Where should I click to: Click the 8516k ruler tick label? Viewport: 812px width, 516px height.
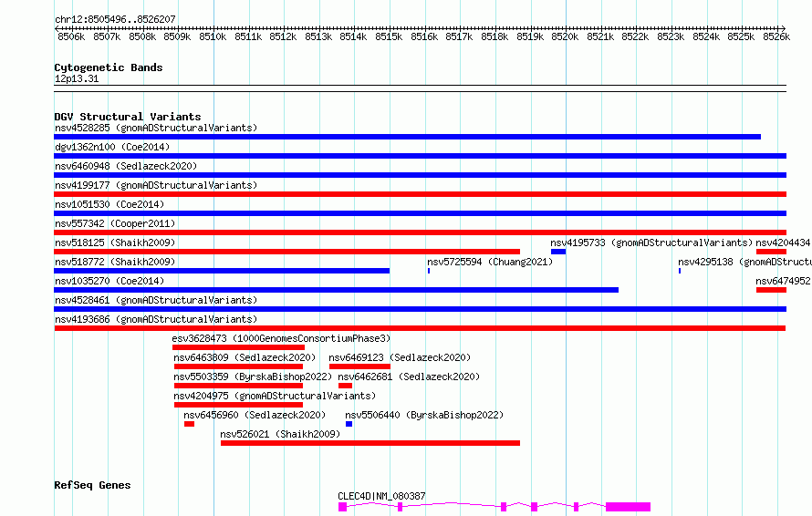424,36
